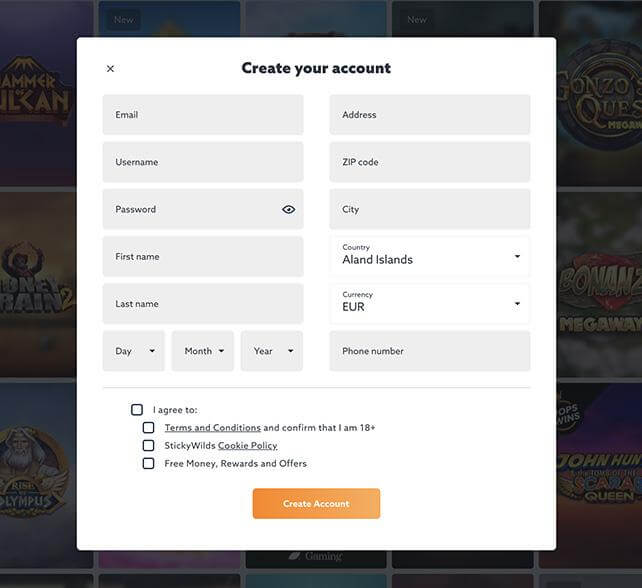Close the Create your account dialog

coord(110,68)
